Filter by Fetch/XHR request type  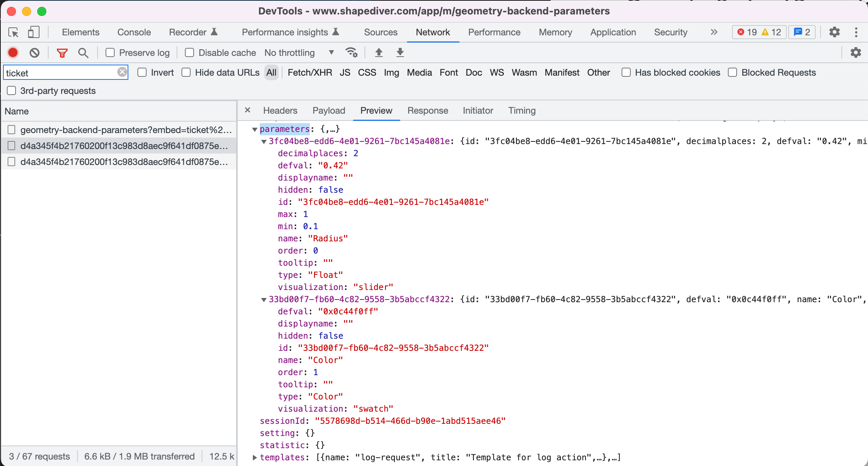[309, 73]
